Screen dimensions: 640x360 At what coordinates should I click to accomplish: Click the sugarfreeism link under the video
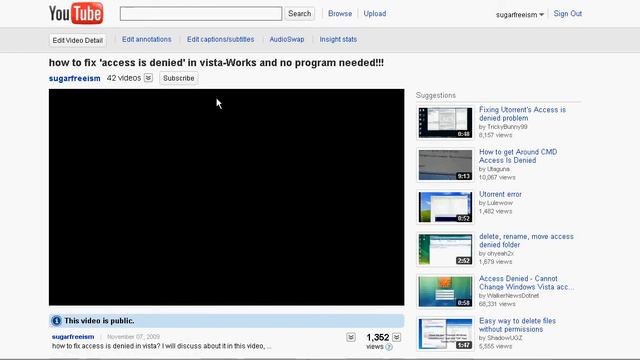click(73, 337)
